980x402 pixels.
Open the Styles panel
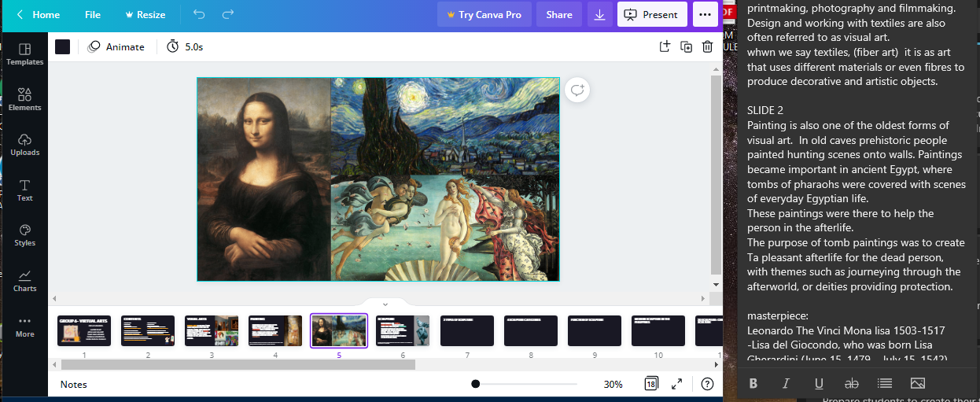pyautogui.click(x=24, y=235)
